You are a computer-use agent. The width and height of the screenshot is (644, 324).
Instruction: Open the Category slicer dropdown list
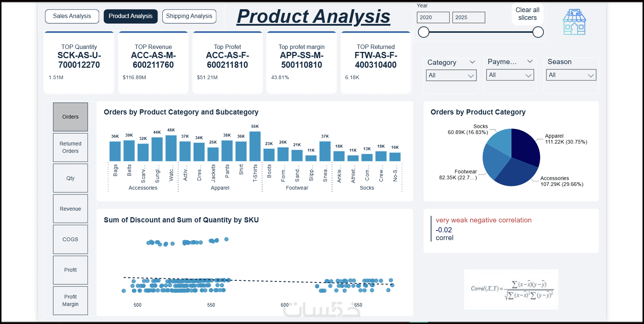tap(451, 75)
